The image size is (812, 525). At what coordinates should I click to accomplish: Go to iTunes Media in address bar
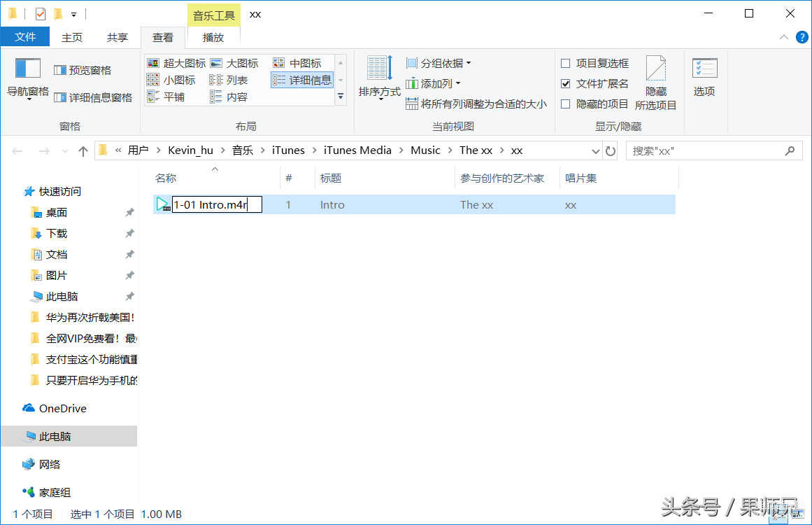click(x=357, y=150)
